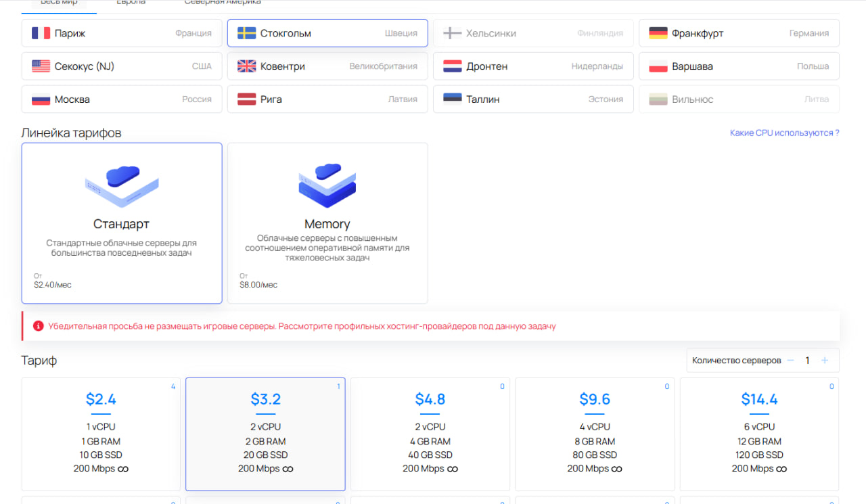Click the Estonia flag icon for Таллин
The height and width of the screenshot is (504, 866).
tap(453, 99)
